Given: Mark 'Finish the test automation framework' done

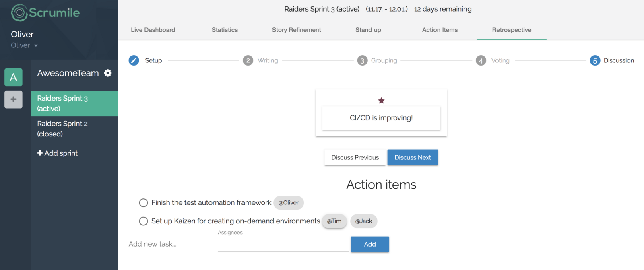Looking at the screenshot, I should pos(143,203).
